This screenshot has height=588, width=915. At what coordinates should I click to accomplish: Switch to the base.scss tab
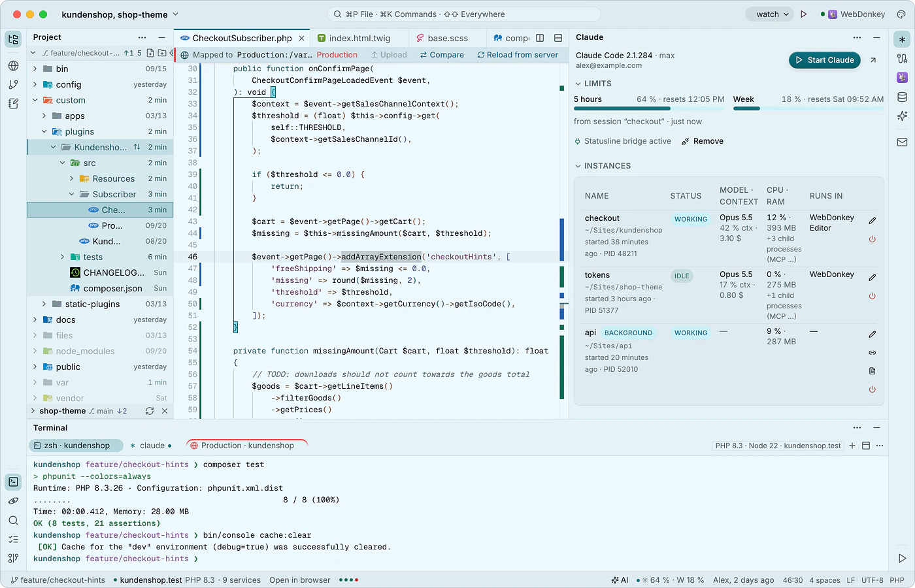coord(447,38)
